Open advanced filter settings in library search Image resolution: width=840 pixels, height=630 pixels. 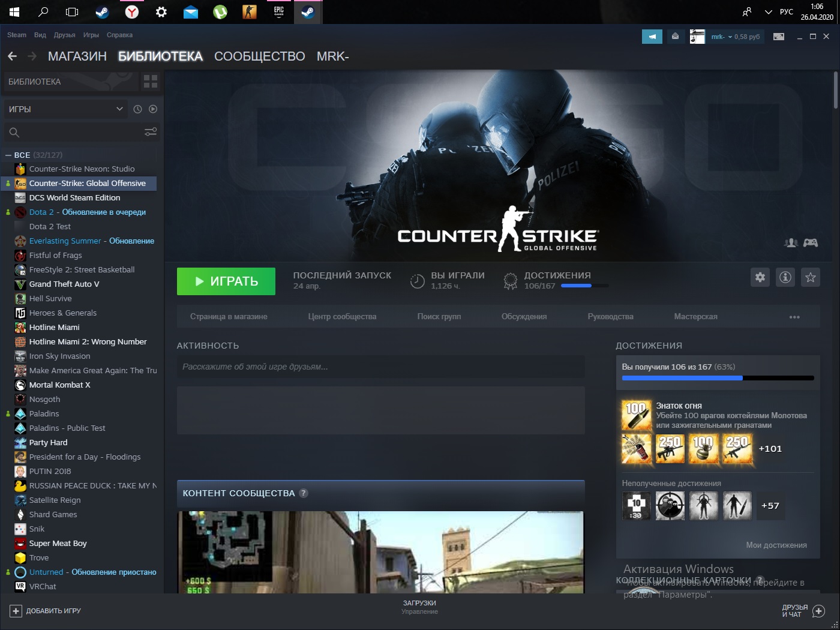pyautogui.click(x=151, y=132)
